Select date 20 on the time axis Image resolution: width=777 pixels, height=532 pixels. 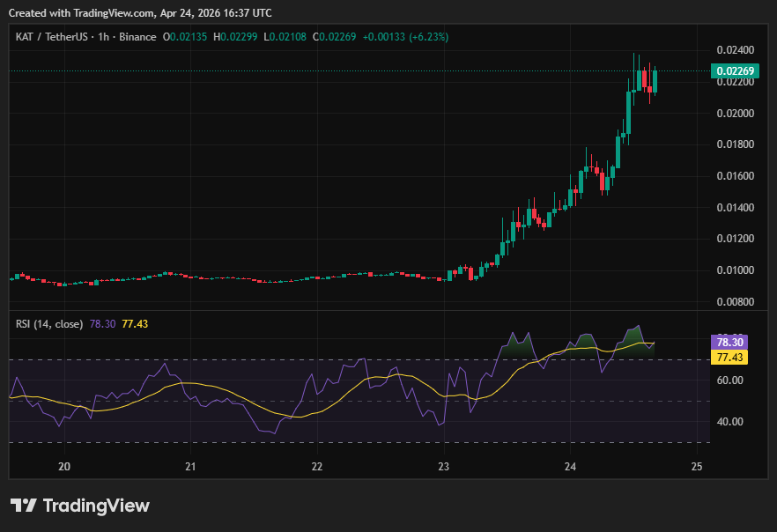click(x=64, y=466)
